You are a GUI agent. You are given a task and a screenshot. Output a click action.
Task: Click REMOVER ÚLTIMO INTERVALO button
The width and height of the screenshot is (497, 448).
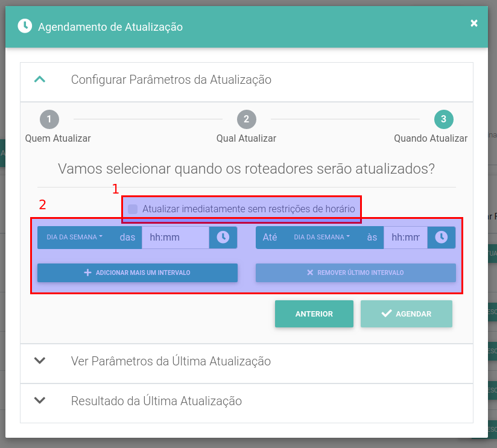[x=356, y=273]
